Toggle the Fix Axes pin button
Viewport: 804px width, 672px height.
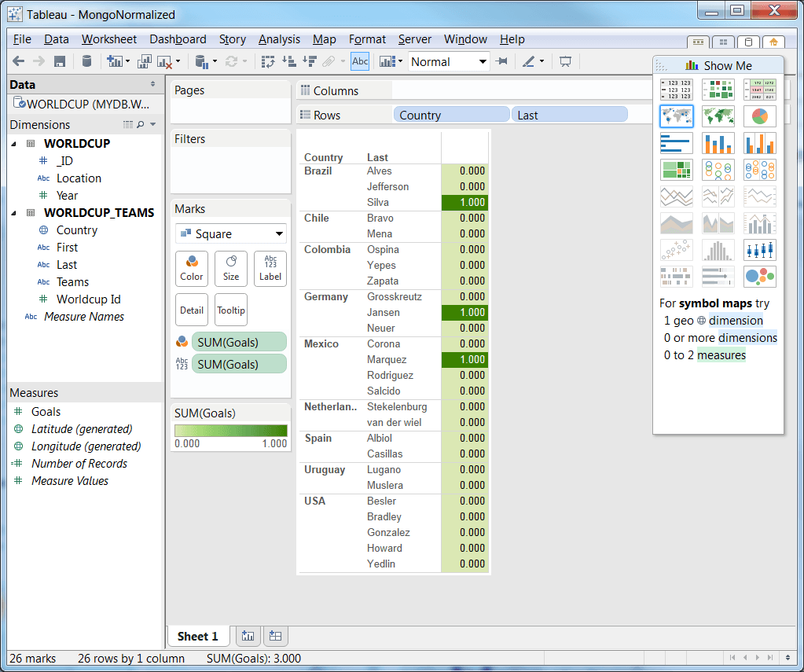coord(501,61)
